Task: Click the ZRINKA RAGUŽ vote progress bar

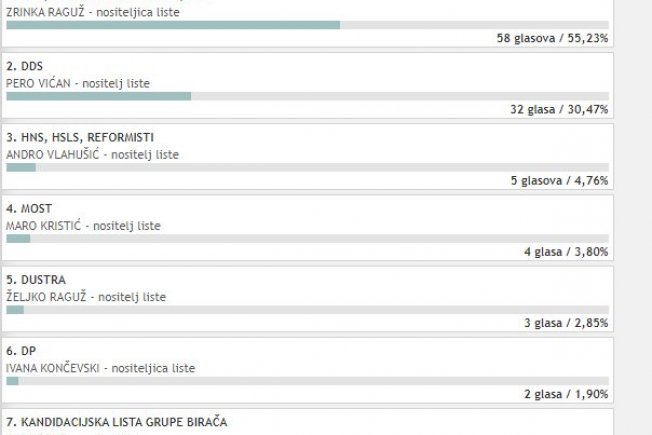Action: (x=307, y=25)
